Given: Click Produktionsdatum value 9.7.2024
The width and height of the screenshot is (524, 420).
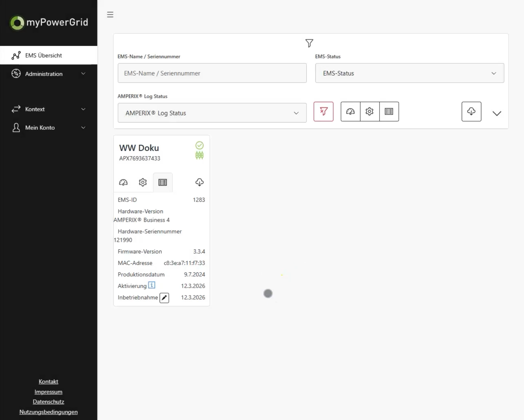Looking at the screenshot, I should click(195, 274).
